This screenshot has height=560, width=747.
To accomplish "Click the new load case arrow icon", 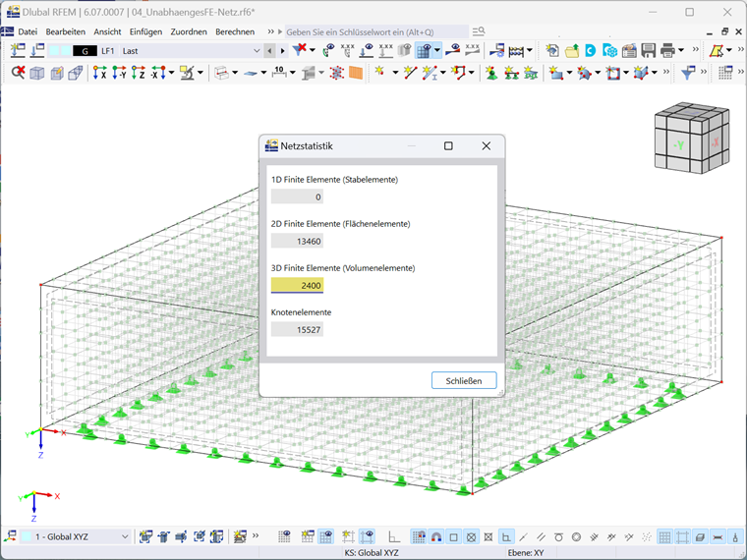I will [18, 50].
